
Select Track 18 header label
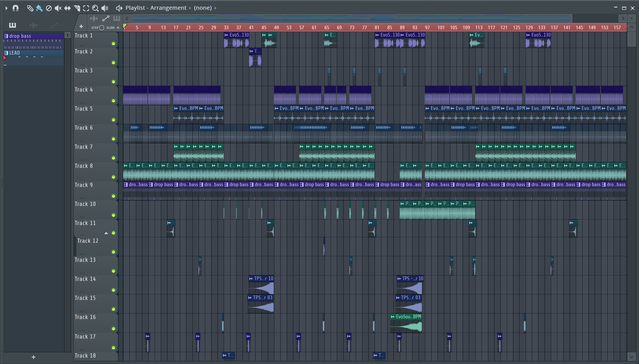(x=85, y=356)
